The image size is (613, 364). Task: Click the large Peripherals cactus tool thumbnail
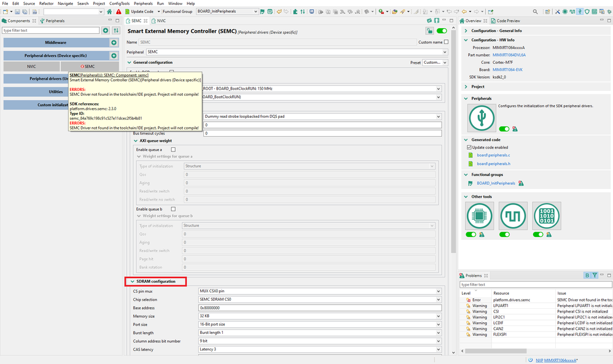pyautogui.click(x=482, y=118)
